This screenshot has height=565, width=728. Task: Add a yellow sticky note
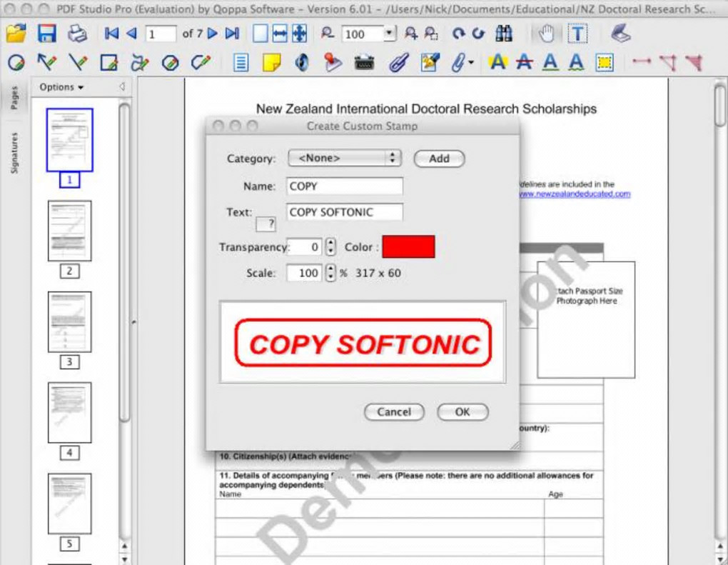coord(271,63)
